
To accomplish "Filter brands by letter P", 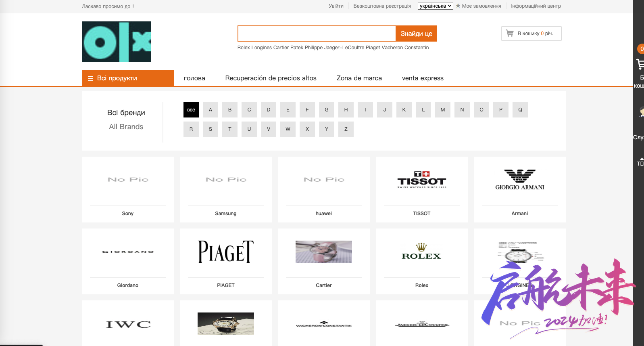I will coord(501,110).
